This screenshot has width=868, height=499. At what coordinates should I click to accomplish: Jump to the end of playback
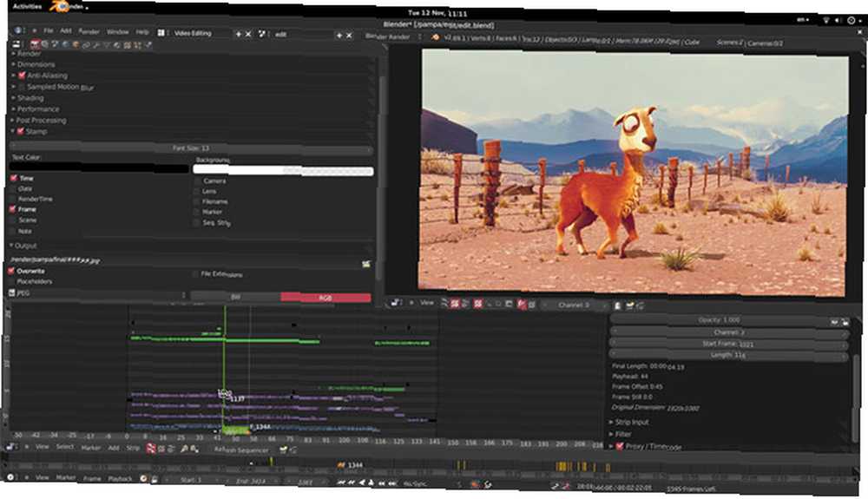pos(392,483)
